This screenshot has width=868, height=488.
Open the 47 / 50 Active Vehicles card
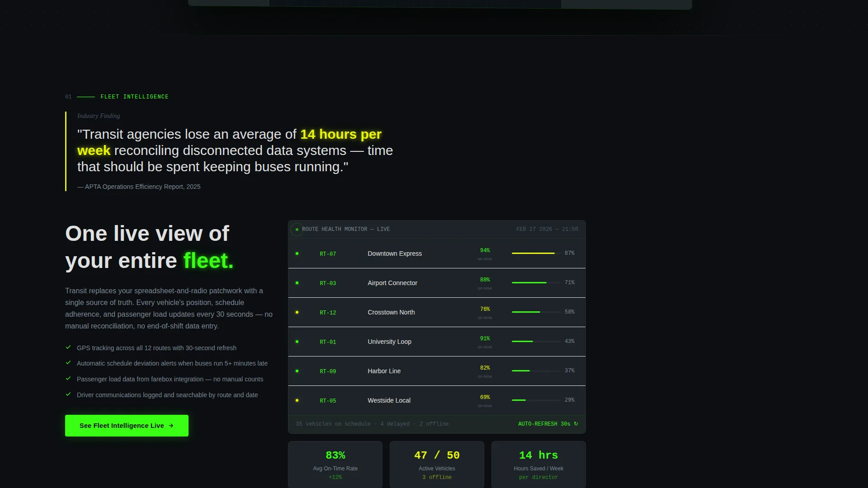click(437, 465)
